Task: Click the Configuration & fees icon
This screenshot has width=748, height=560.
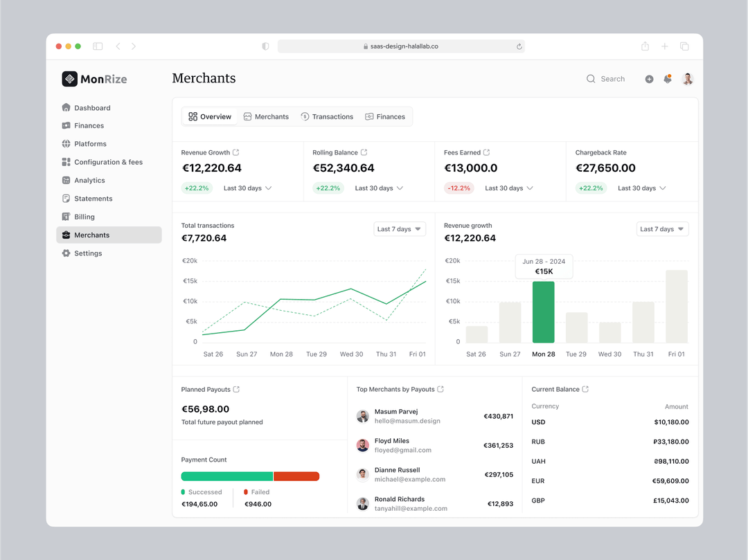Action: [65, 161]
